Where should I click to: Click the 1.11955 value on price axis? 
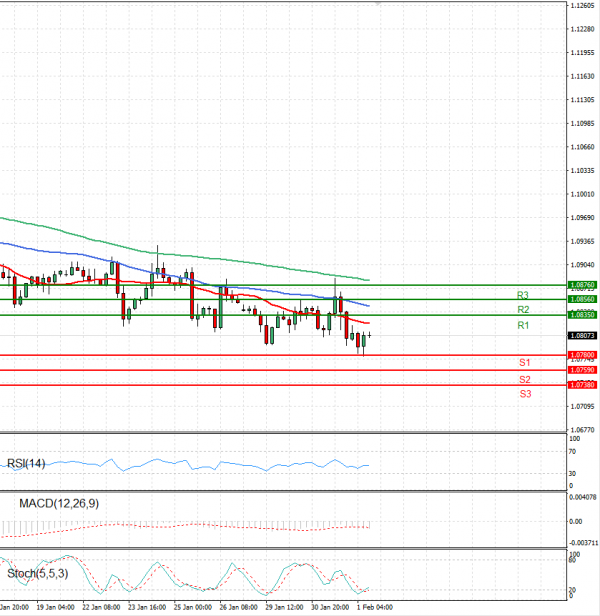[x=582, y=53]
